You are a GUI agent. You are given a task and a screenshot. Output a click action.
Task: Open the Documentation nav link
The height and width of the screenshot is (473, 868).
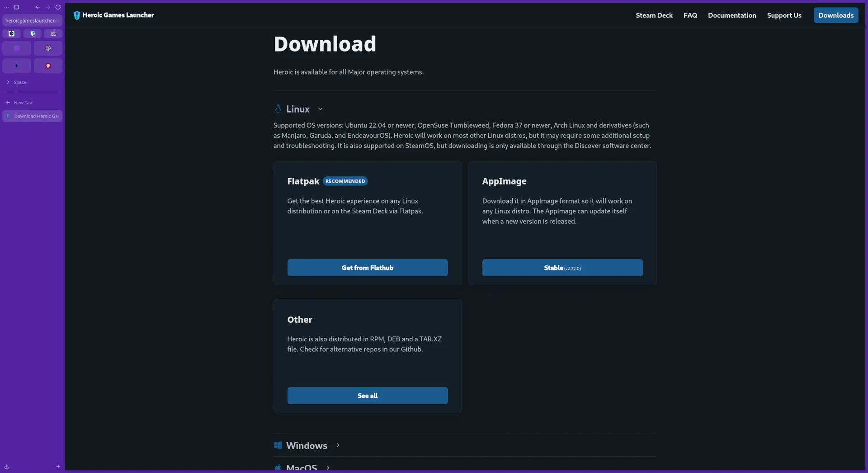click(731, 15)
